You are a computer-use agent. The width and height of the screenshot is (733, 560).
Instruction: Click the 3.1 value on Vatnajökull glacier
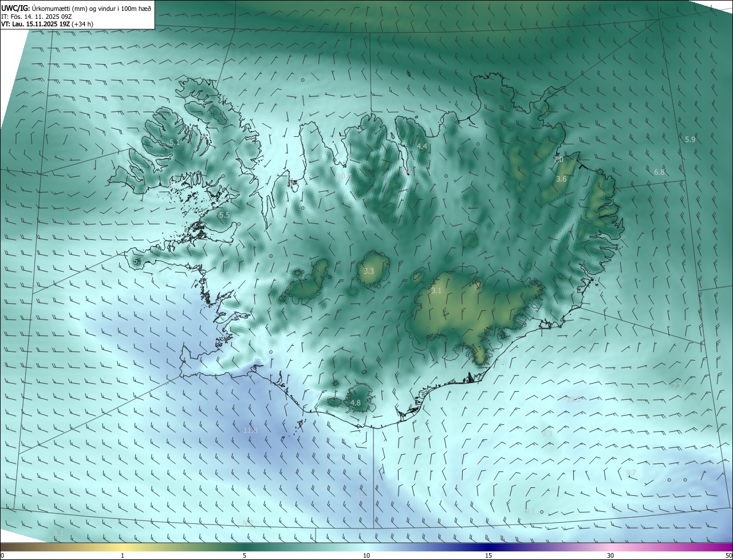436,291
